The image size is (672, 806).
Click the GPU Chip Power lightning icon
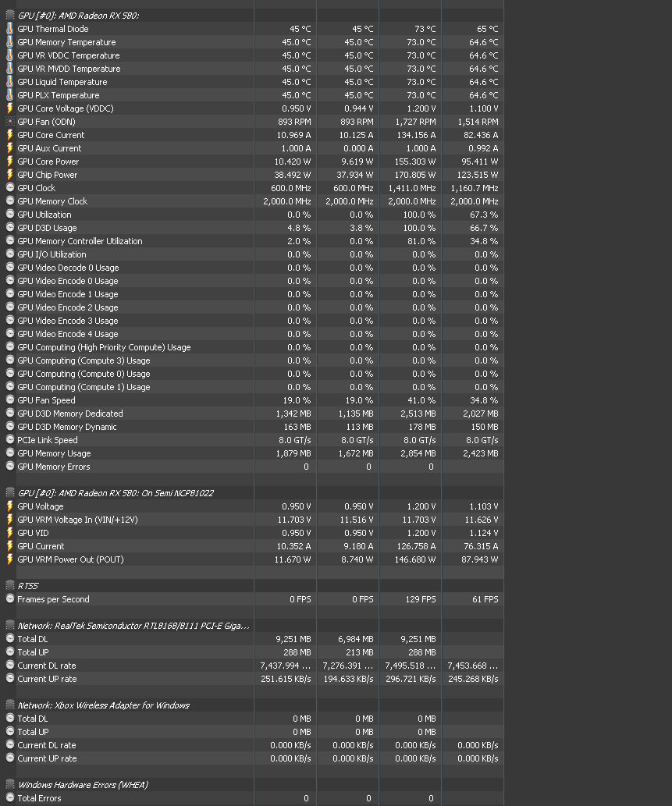pos(9,175)
